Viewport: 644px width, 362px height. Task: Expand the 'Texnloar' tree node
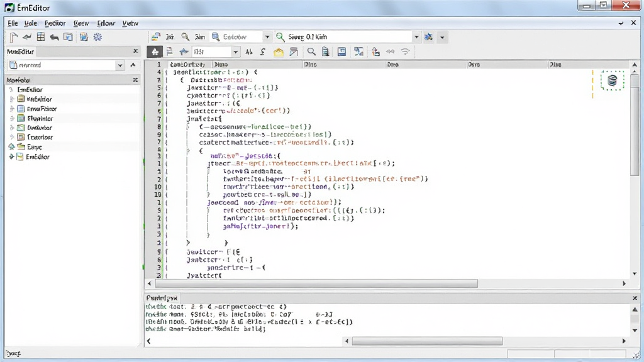click(12, 137)
